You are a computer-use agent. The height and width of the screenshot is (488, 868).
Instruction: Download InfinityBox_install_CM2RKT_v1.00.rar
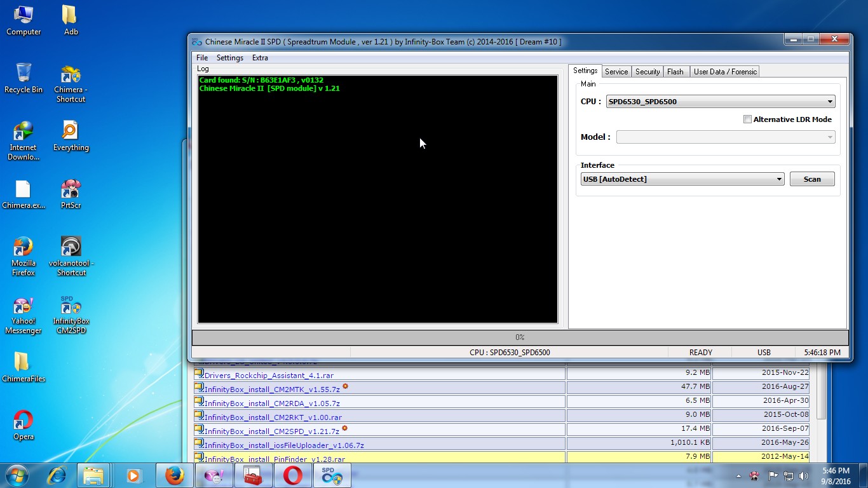[273, 417]
